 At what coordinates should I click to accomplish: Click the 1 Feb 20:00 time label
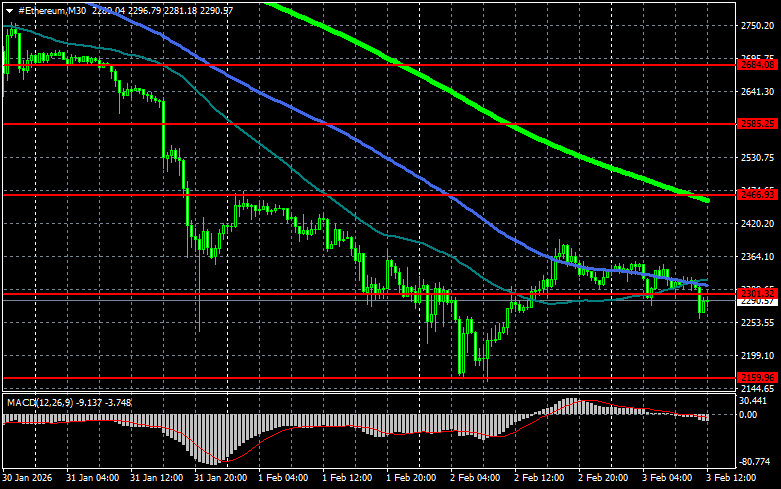411,478
